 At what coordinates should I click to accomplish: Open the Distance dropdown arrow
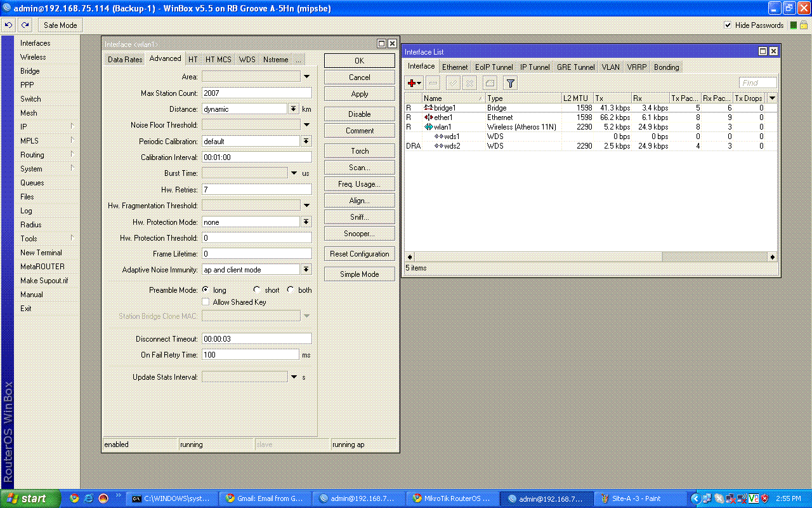(294, 109)
